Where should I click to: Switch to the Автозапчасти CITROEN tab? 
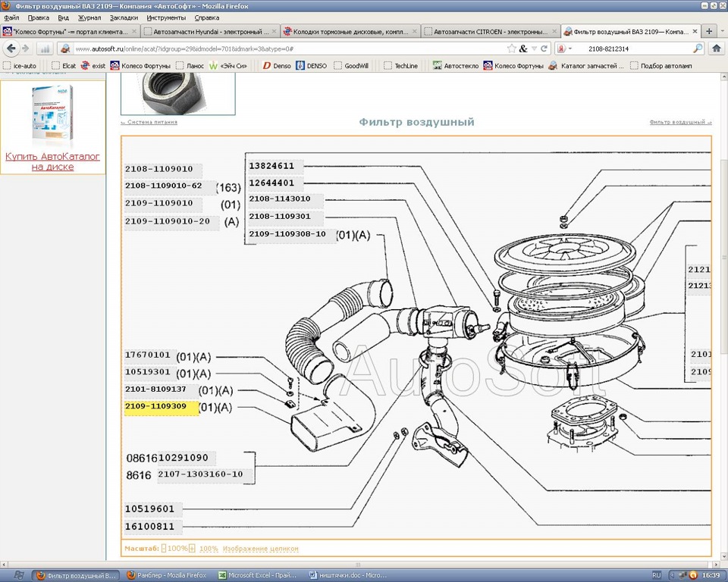[x=491, y=32]
